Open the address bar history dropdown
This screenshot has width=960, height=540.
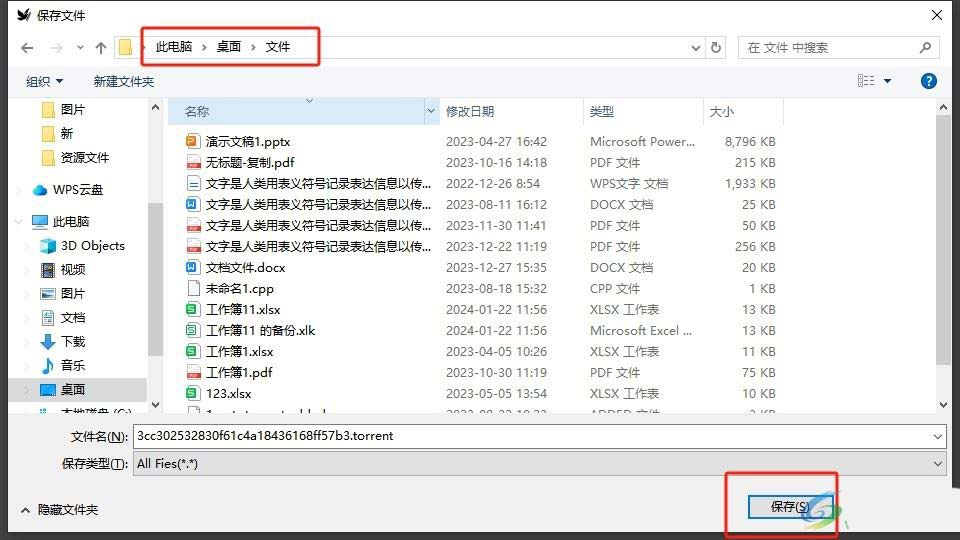[x=696, y=47]
